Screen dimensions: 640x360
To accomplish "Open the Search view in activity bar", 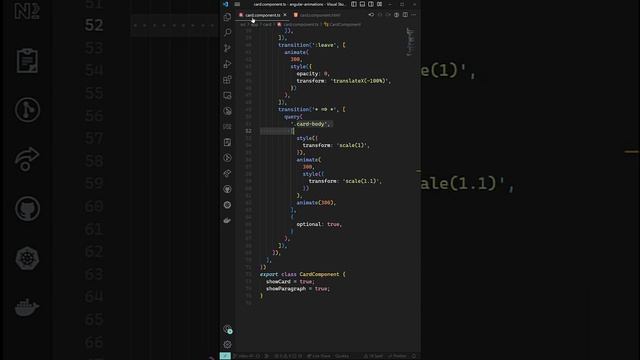I will [227, 32].
